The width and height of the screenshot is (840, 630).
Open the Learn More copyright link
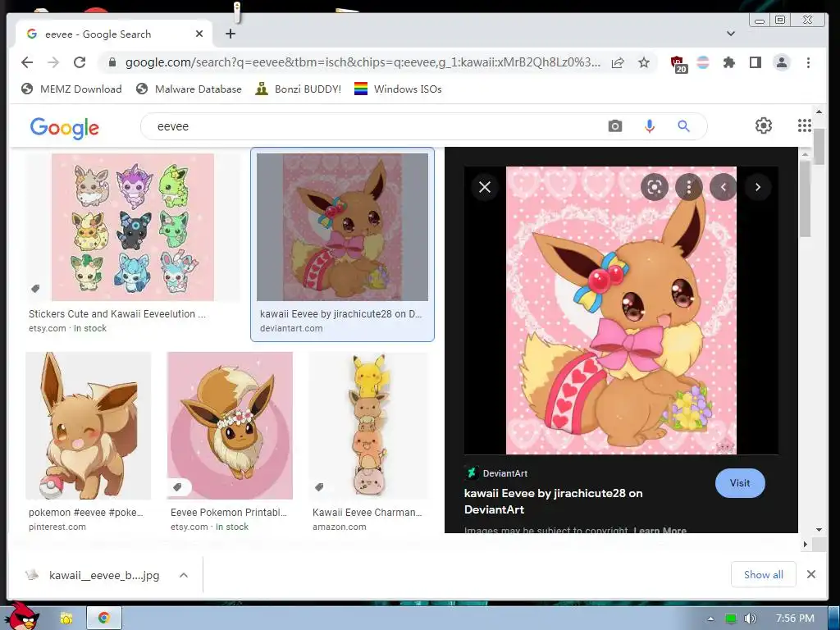tap(660, 531)
